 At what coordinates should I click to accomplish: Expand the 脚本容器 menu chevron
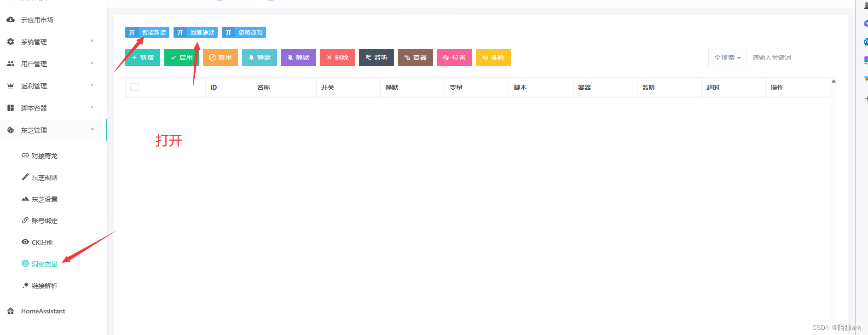tap(92, 107)
